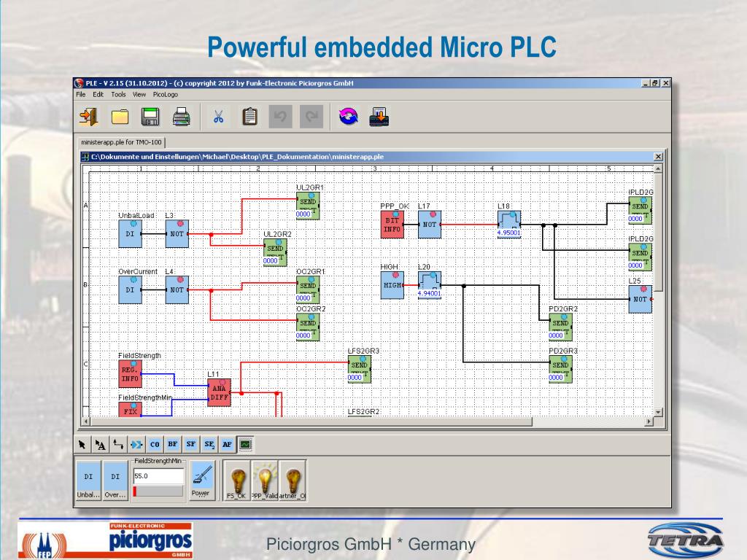The height and width of the screenshot is (560, 747).
Task: Save the project via floppy disk icon
Action: [150, 117]
